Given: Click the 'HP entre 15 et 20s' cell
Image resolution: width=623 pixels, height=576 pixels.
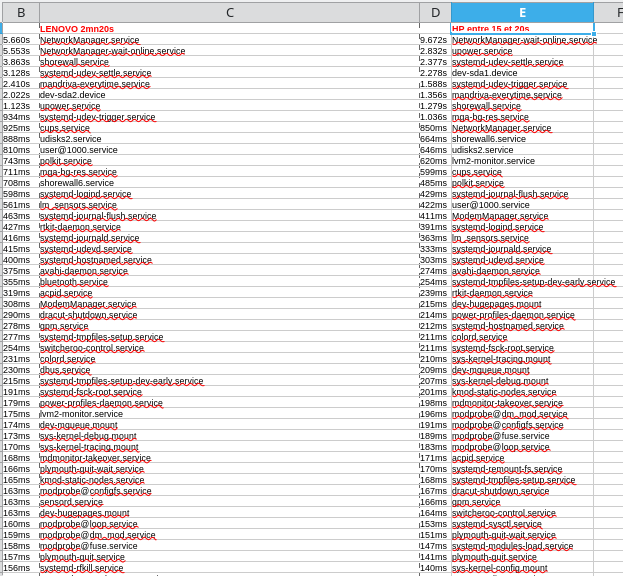Looking at the screenshot, I should [x=522, y=29].
